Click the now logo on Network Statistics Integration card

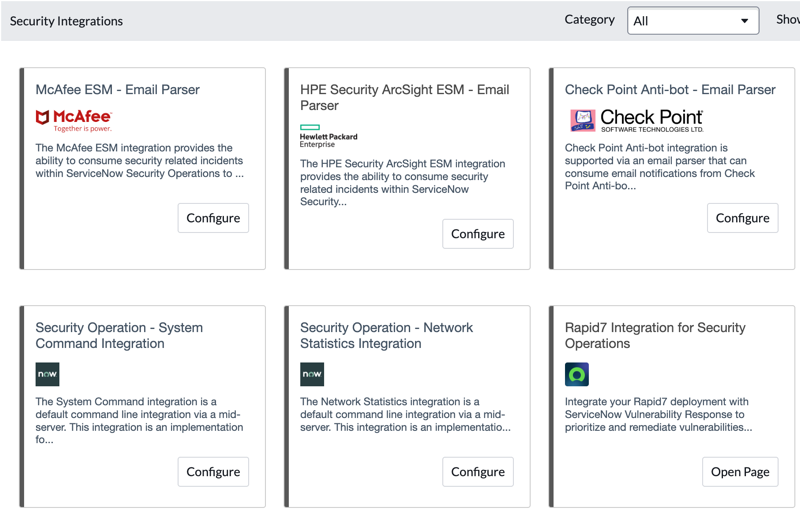pyautogui.click(x=312, y=374)
